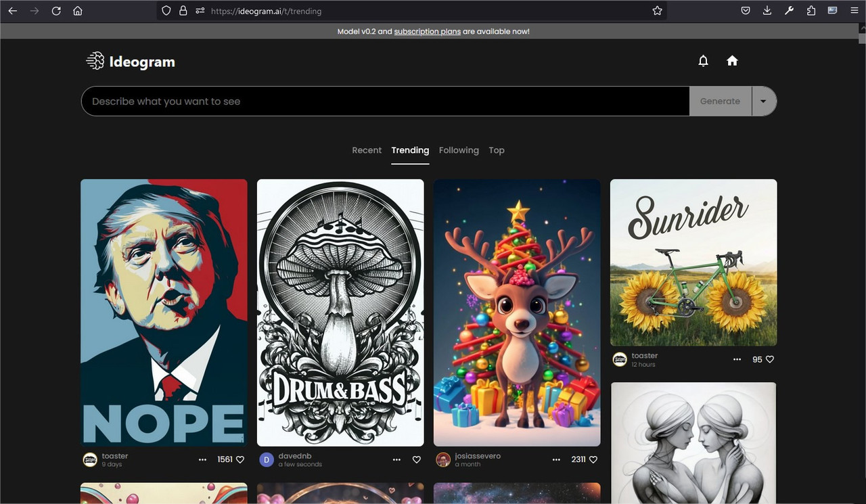Go to Ideogram home via house icon

[732, 61]
